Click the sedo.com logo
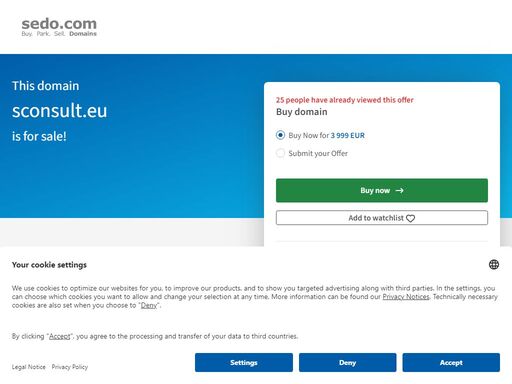Image resolution: width=512 pixels, height=384 pixels. (x=59, y=27)
